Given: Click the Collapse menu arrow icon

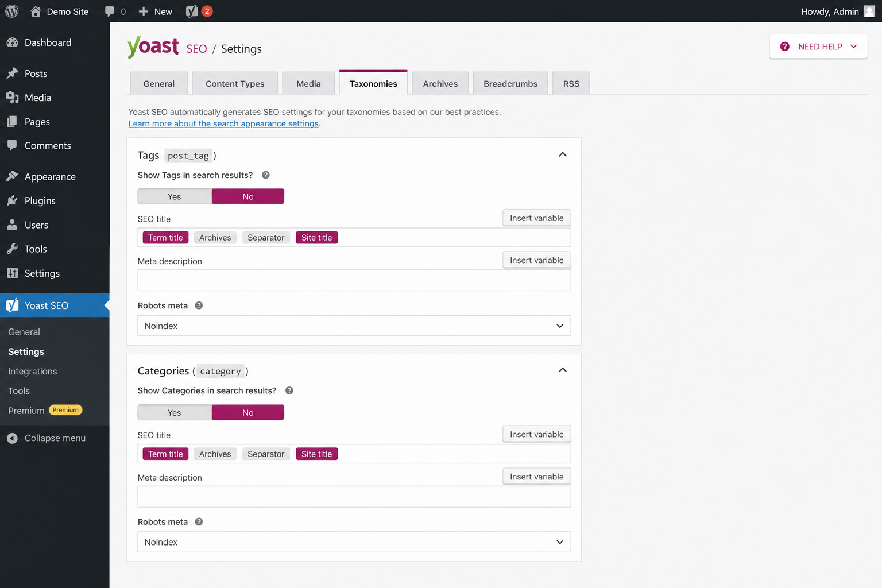Looking at the screenshot, I should (12, 438).
